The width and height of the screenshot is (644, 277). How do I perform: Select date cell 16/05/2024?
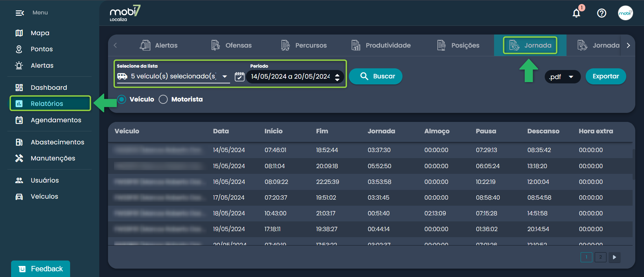[229, 182]
